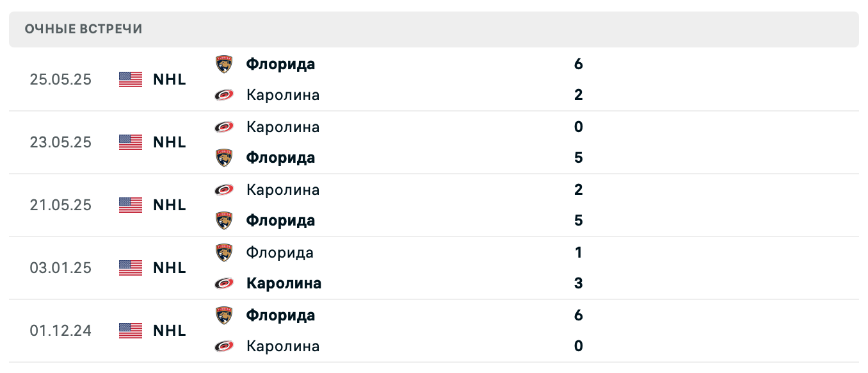
Task: Click the Carolina Hurricanes logo in the 23.05.25 row
Action: coord(223,126)
